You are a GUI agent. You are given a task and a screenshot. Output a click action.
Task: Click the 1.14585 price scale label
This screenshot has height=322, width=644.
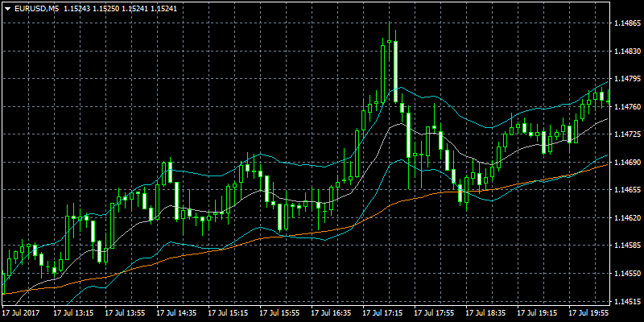tap(626, 246)
